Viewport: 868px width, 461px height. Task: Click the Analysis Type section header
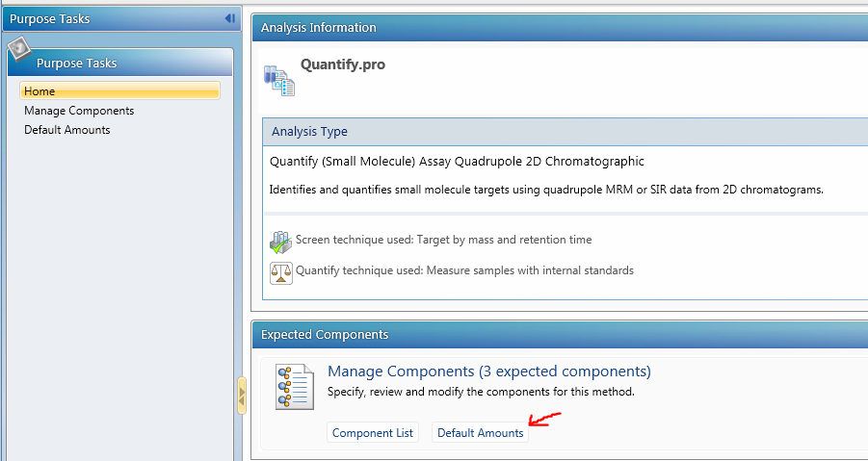coord(566,132)
